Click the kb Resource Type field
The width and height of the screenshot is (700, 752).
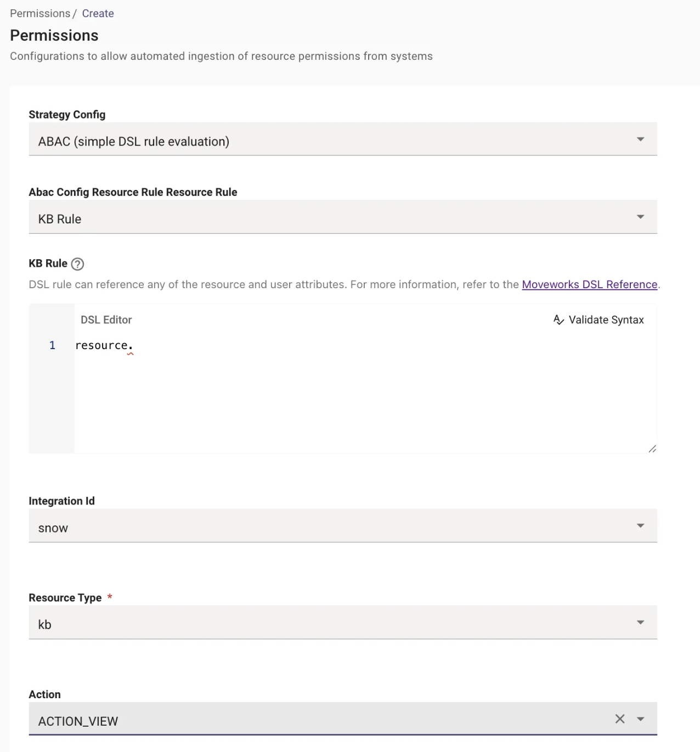[x=329, y=625]
